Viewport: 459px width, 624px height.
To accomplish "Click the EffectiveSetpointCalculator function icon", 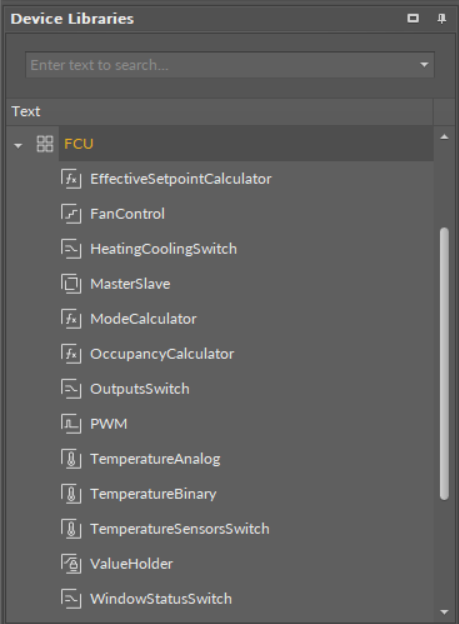I will (x=71, y=179).
